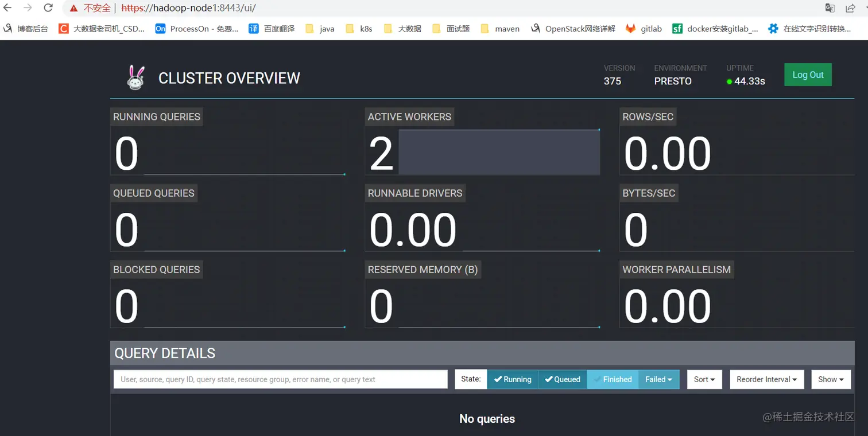Toggle the Finished state filter
Viewport: 868px width, 436px height.
[x=613, y=379]
